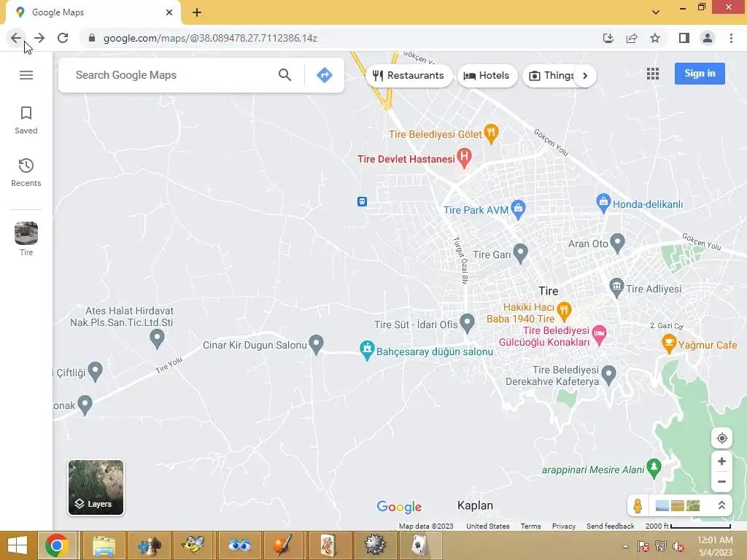Click the address bar URL
747x560 pixels.
coord(210,38)
